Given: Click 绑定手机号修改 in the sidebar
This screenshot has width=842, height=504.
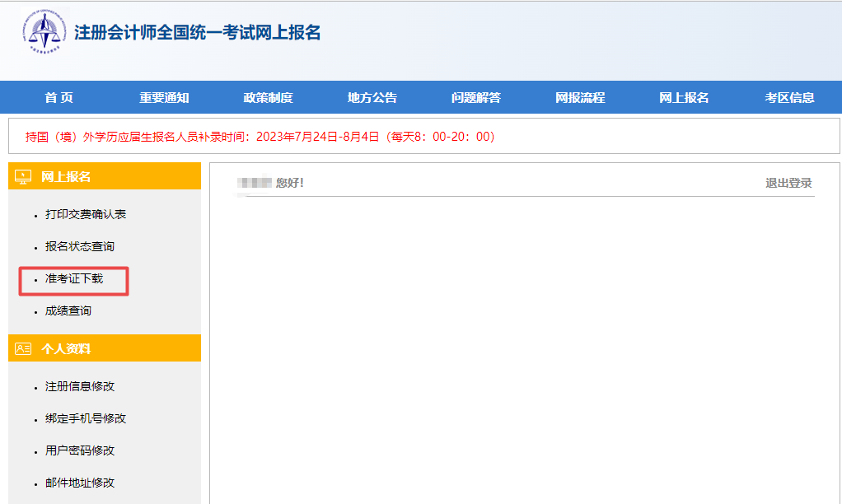Looking at the screenshot, I should 86,418.
